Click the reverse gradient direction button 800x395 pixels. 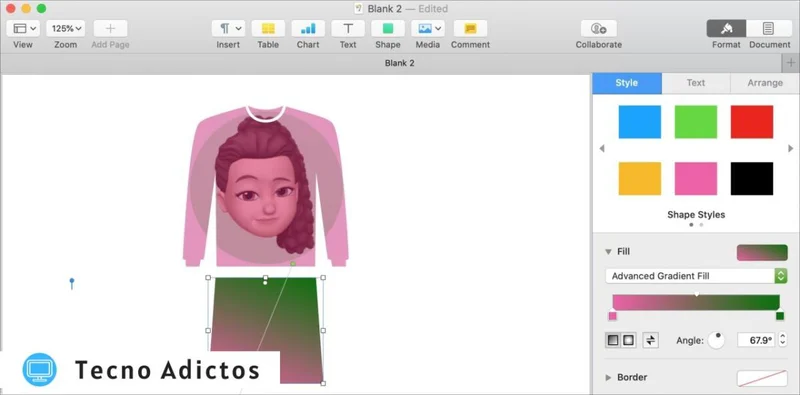[651, 340]
